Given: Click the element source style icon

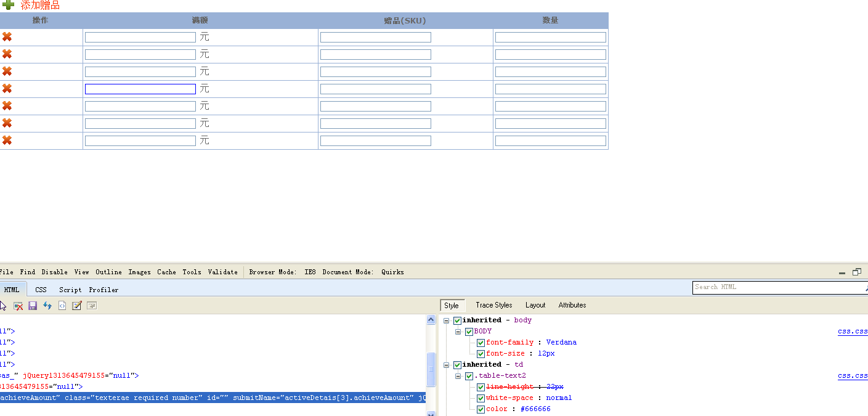Looking at the screenshot, I should click(62, 306).
